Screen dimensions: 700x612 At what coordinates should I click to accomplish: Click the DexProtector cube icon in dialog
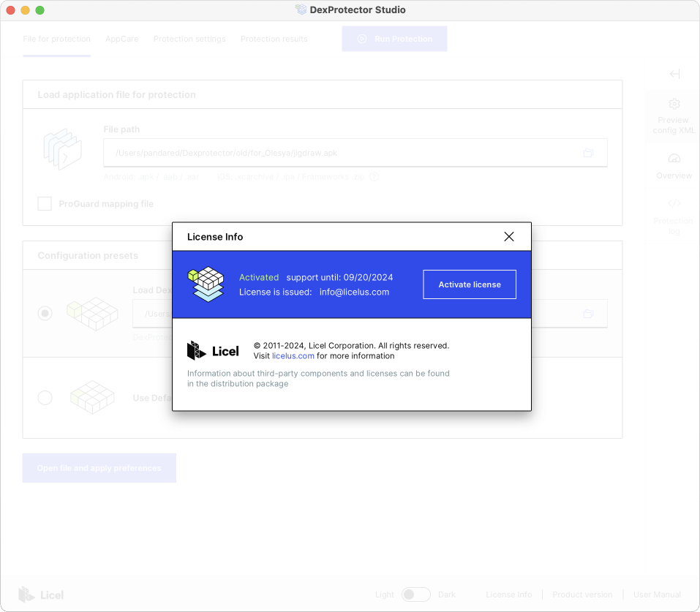(x=206, y=284)
